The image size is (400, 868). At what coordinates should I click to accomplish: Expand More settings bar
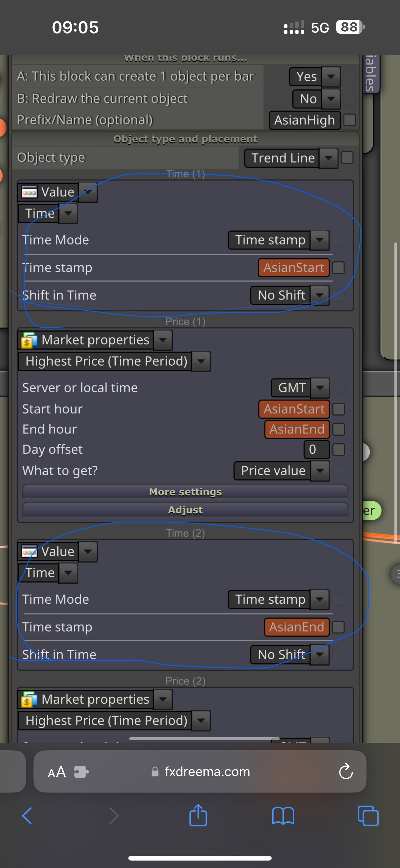185,492
